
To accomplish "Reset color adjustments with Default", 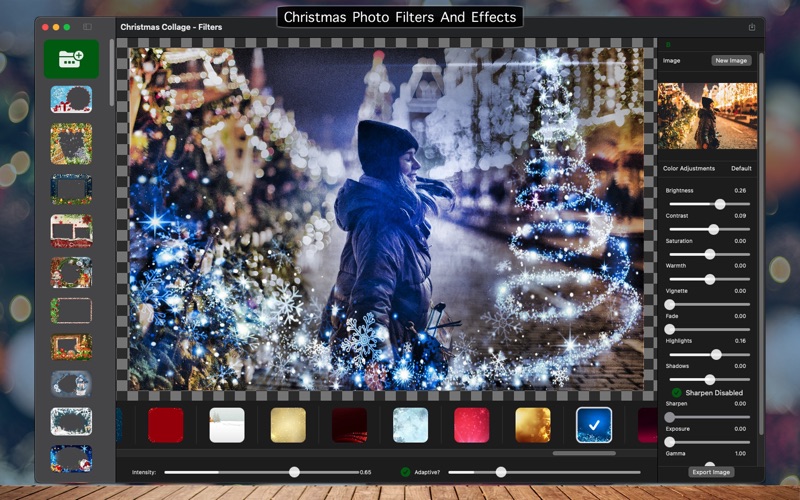I will [741, 168].
